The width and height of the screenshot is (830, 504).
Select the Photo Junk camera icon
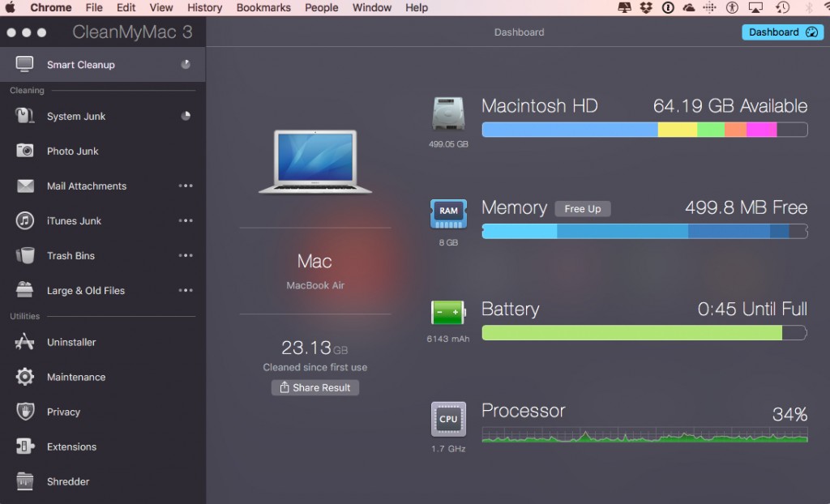point(24,151)
